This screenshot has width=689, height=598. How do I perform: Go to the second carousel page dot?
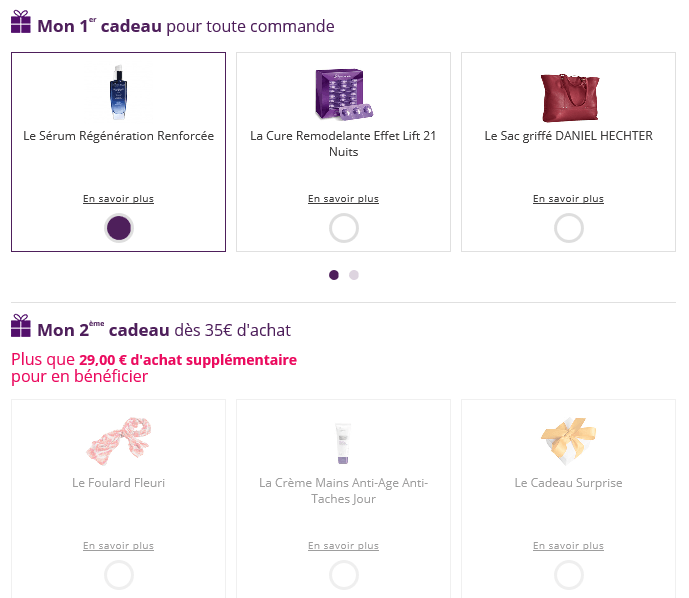click(354, 275)
